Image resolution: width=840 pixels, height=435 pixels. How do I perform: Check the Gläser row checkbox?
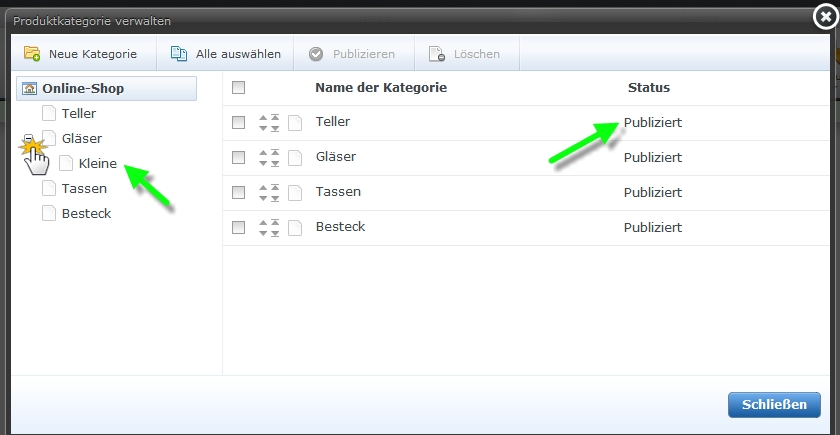[x=238, y=158]
